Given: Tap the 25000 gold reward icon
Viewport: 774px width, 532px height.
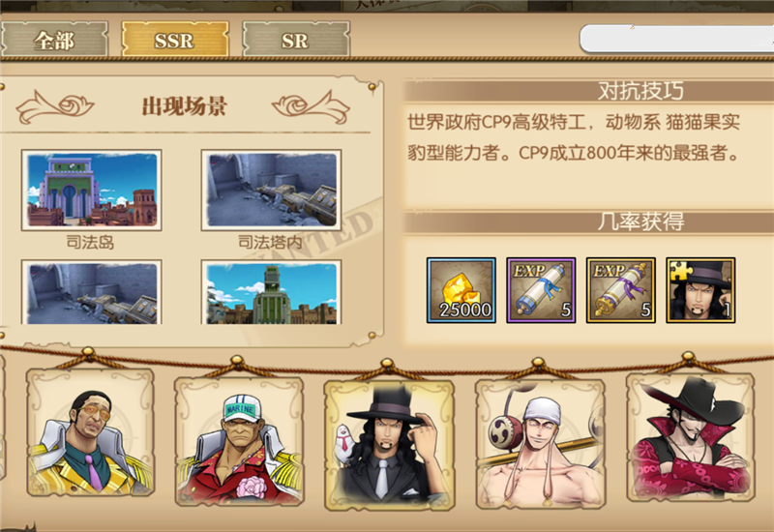Looking at the screenshot, I should click(x=461, y=290).
